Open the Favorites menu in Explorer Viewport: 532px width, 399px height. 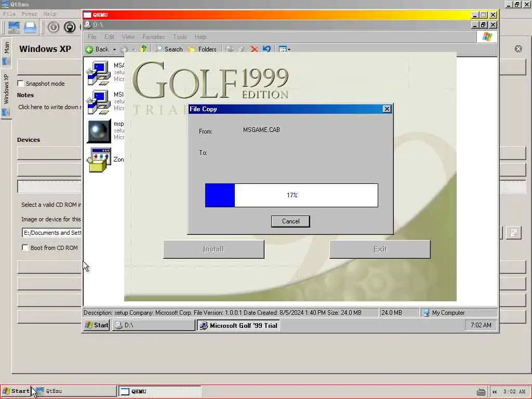coord(153,37)
